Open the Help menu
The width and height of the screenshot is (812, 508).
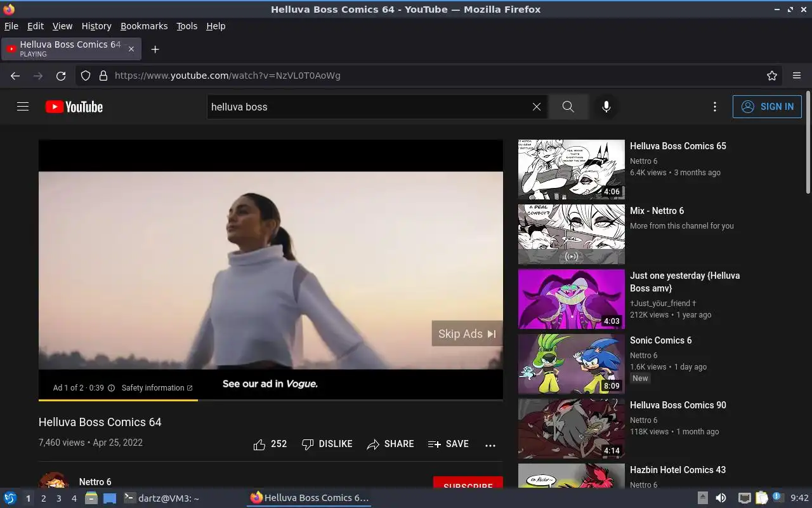pos(216,26)
